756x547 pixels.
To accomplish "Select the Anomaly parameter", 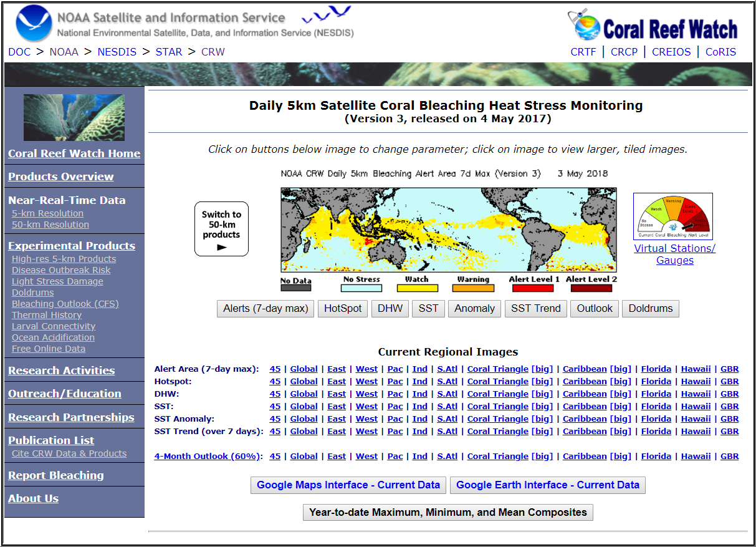I will (474, 308).
